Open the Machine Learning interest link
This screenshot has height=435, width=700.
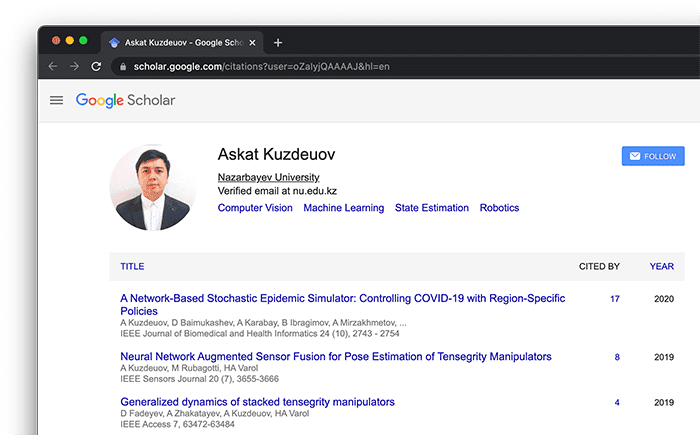pos(343,208)
